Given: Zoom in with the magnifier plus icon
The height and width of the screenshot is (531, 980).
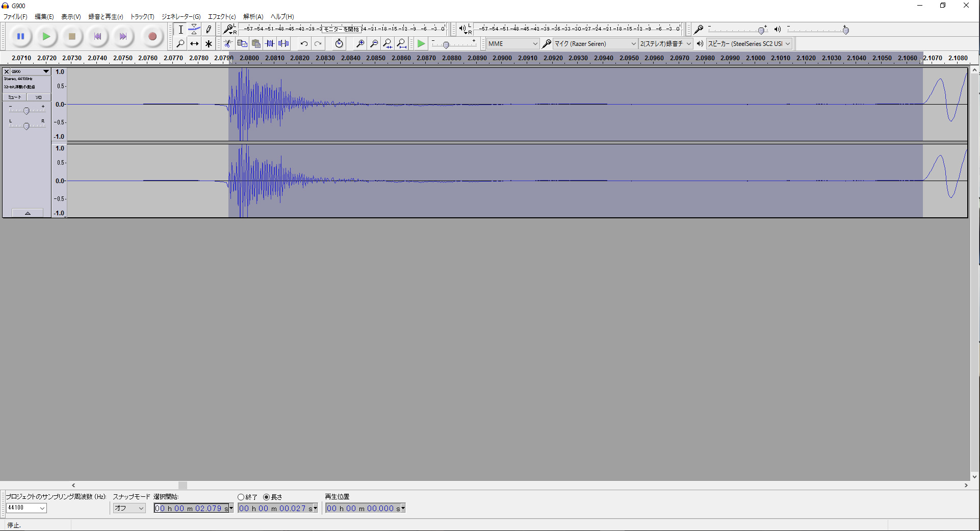Looking at the screenshot, I should tap(360, 44).
